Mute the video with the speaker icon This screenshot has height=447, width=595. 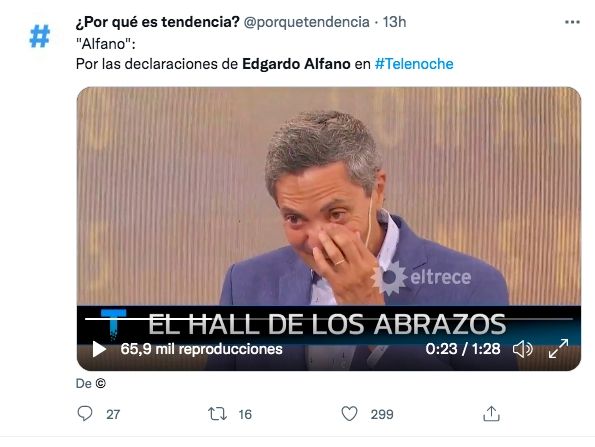[x=523, y=349]
